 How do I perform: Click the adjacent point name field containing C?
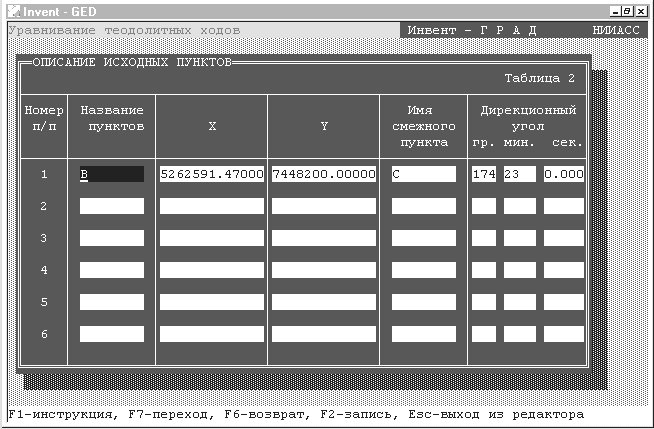[x=424, y=174]
